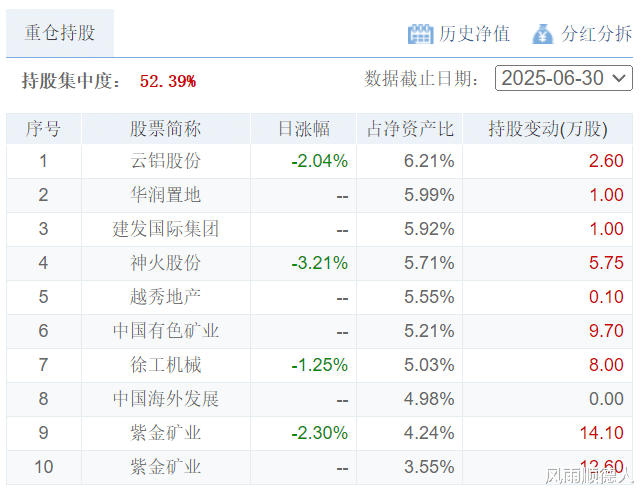Image resolution: width=644 pixels, height=497 pixels.
Task: Click the 持股集中度 label
Action: [x=71, y=81]
